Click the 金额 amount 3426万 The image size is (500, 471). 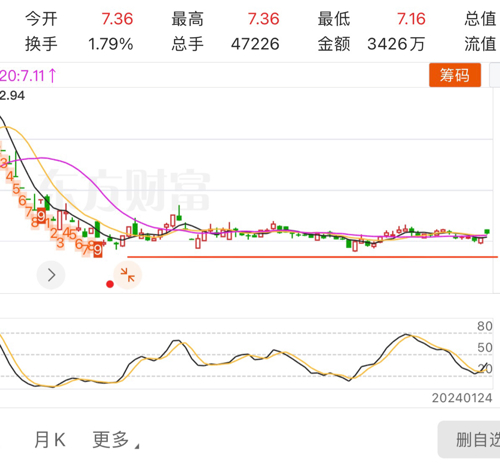[396, 44]
